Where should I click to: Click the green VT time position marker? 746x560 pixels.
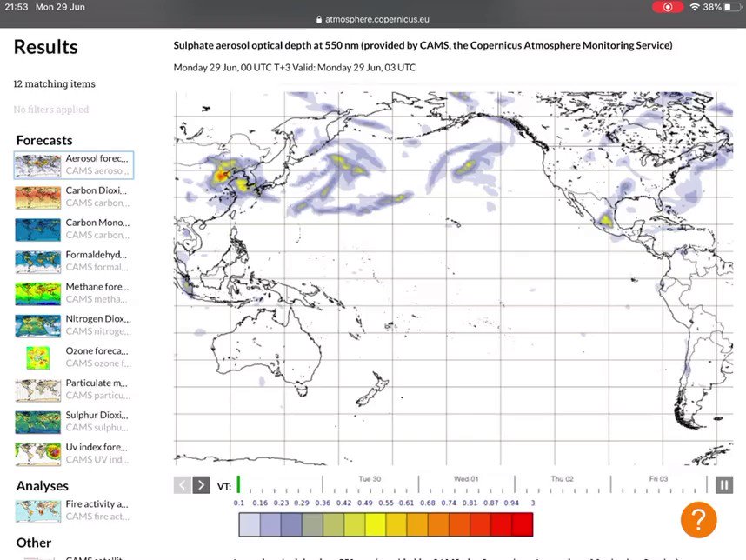[x=238, y=484]
